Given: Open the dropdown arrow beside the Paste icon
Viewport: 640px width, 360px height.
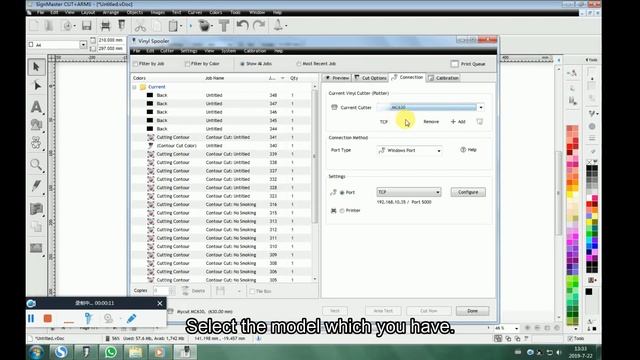Looking at the screenshot, I should (x=181, y=26).
